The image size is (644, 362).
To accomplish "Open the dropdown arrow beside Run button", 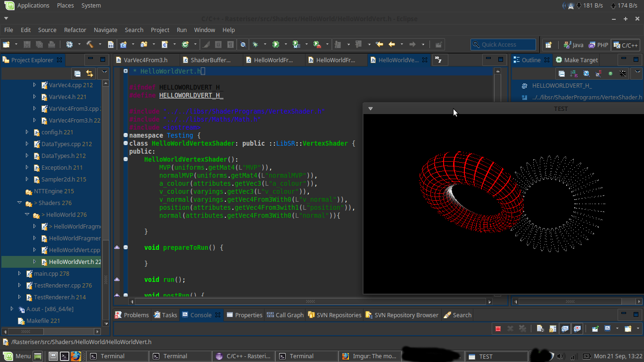I will pyautogui.click(x=286, y=44).
